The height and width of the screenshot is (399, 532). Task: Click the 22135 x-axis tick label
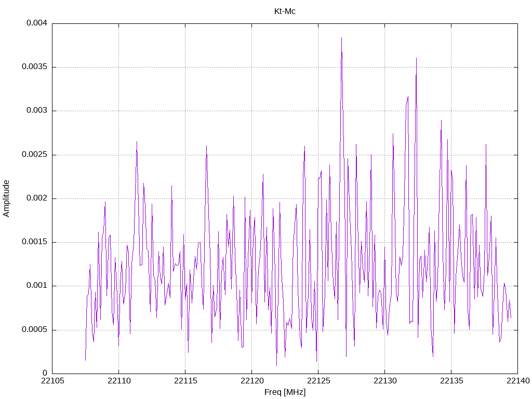[x=451, y=381]
